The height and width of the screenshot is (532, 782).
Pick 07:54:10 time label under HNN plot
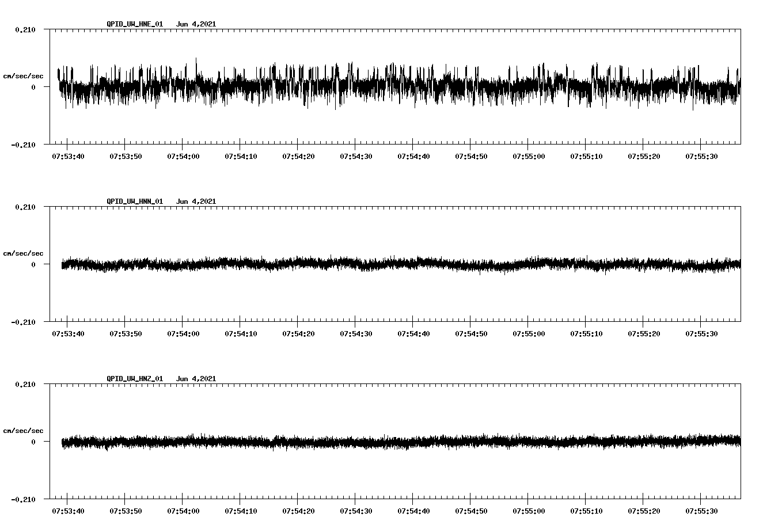[241, 334]
